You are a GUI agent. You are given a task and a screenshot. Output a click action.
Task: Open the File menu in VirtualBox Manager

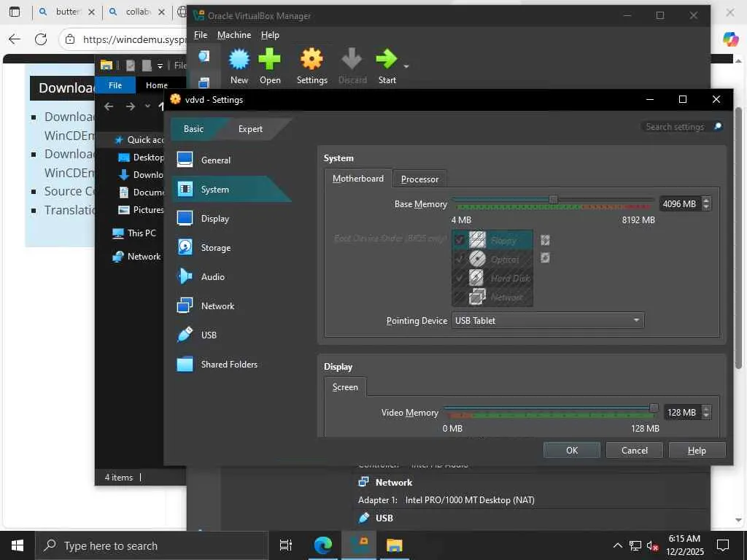point(201,35)
